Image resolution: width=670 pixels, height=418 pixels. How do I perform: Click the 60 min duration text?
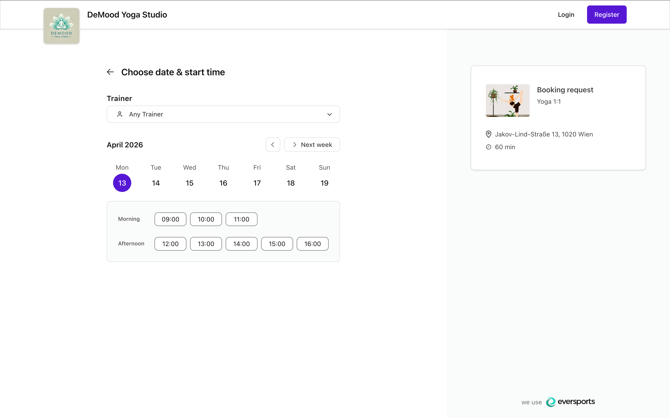click(505, 147)
